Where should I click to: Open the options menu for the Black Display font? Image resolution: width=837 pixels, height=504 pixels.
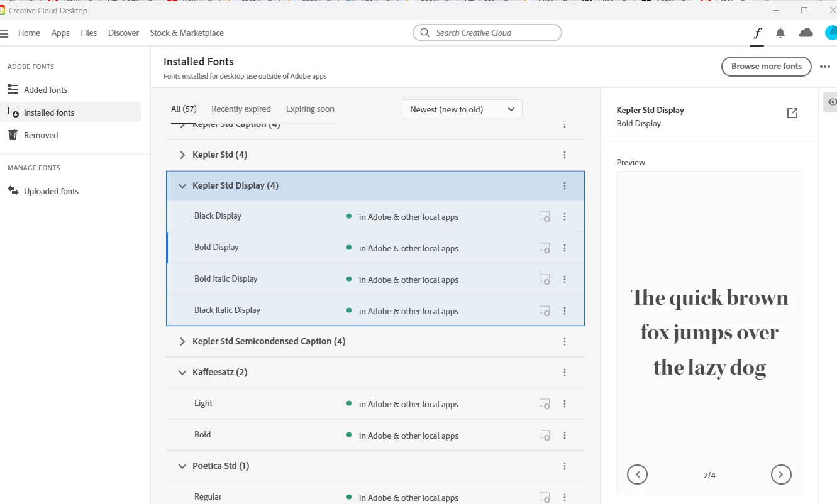point(565,217)
